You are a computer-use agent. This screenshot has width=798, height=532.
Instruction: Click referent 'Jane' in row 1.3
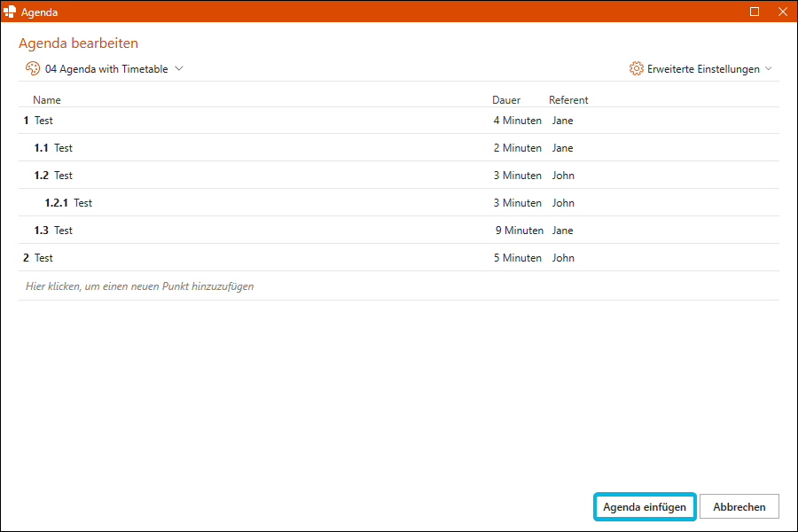562,231
